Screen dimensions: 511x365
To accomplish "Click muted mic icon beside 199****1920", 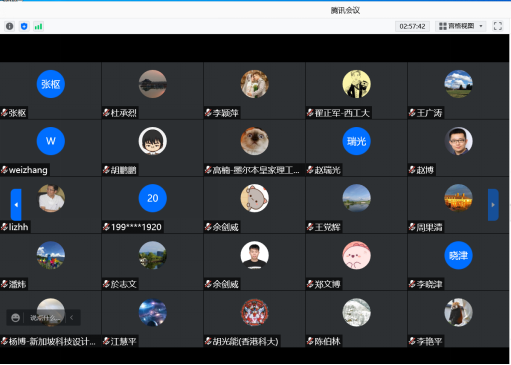I will click(x=106, y=227).
